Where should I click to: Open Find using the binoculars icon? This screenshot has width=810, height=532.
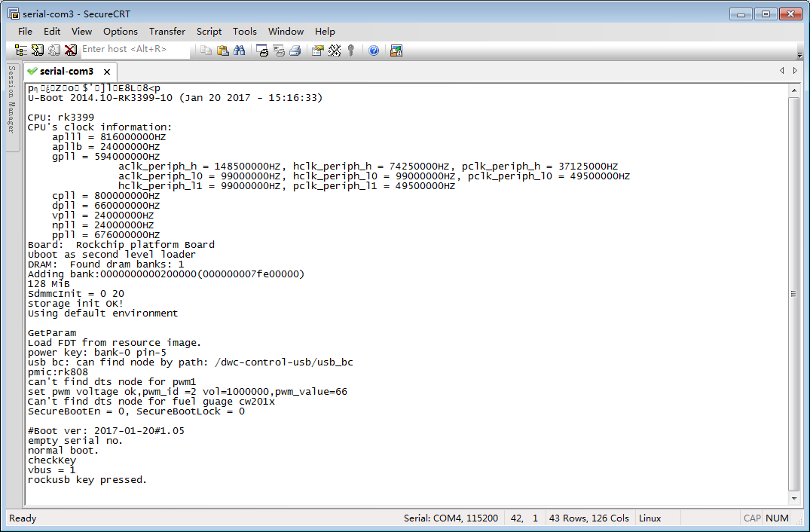(239, 50)
